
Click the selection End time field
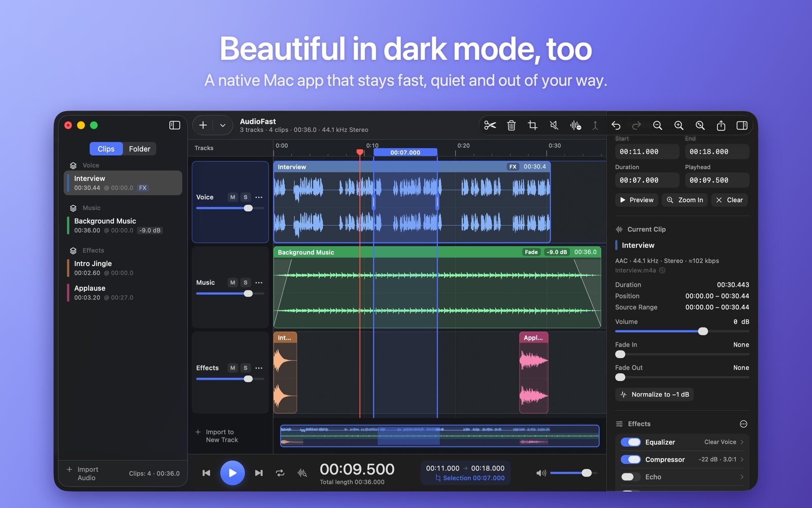(717, 152)
